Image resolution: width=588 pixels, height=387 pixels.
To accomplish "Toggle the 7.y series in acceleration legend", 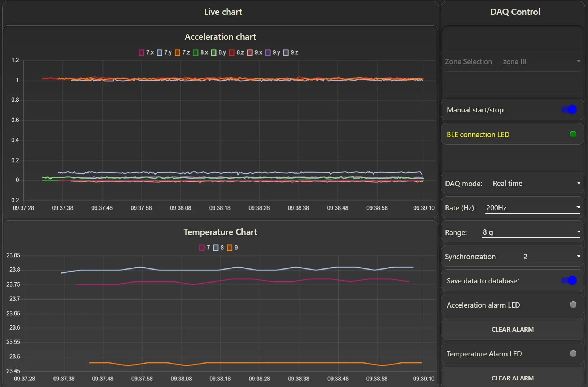I will tap(164, 52).
